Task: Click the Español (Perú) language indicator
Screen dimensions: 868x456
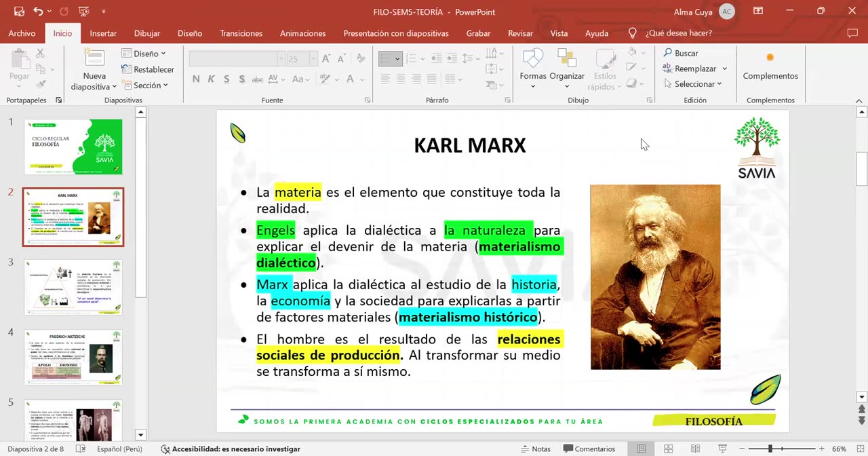Action: (119, 449)
